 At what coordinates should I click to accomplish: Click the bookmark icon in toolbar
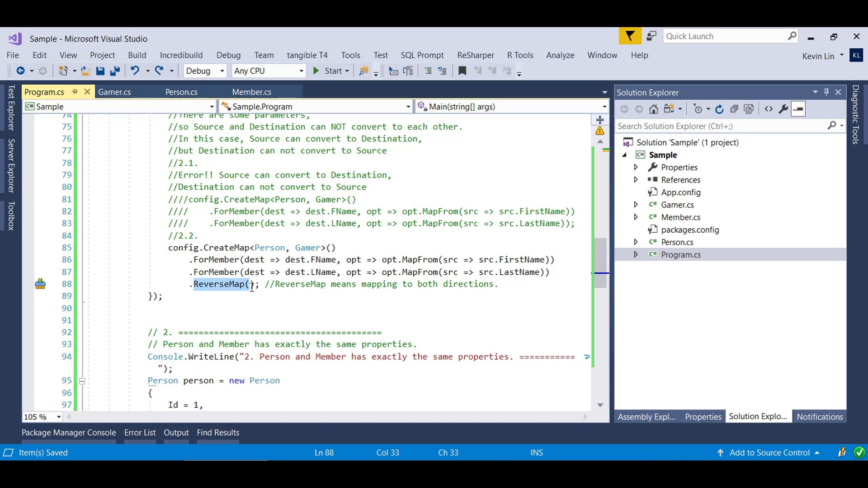point(462,71)
